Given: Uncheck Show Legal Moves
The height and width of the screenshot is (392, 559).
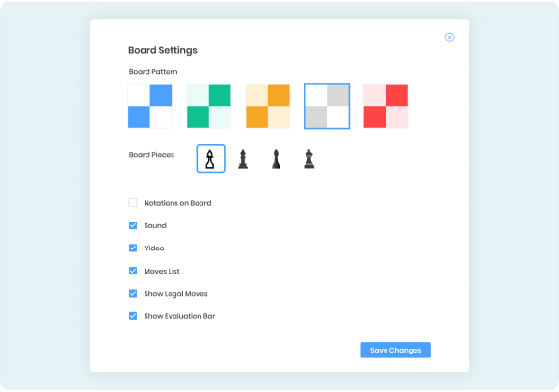Looking at the screenshot, I should (133, 294).
